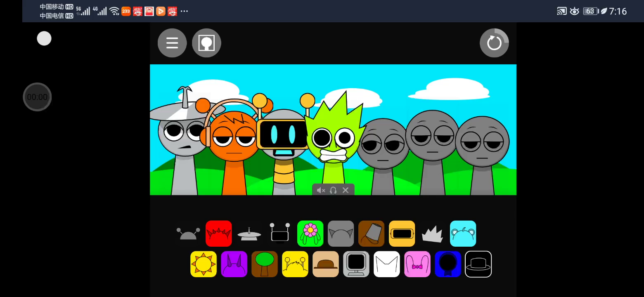Choose the gray cat ears icon

[341, 234]
